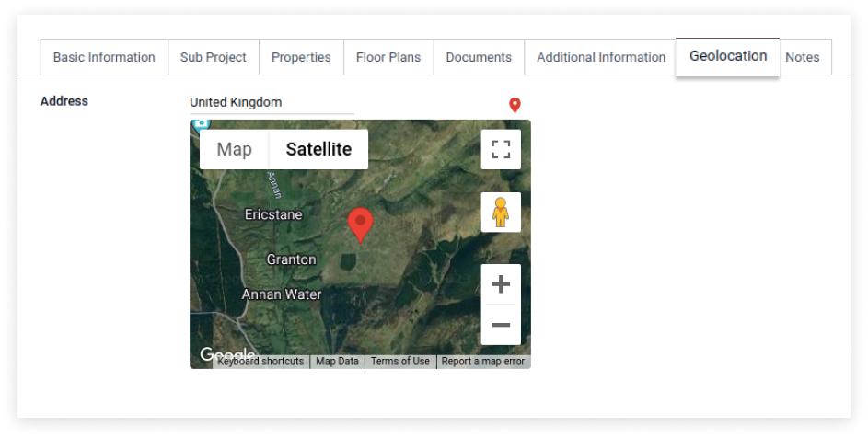Select the Notes tab
Screen dimensions: 868x438
(x=802, y=57)
